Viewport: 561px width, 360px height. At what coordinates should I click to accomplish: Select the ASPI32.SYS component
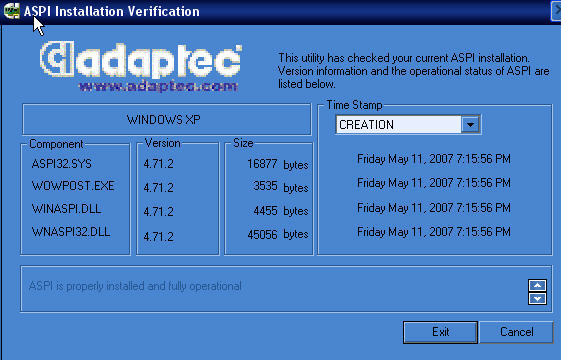pos(62,164)
